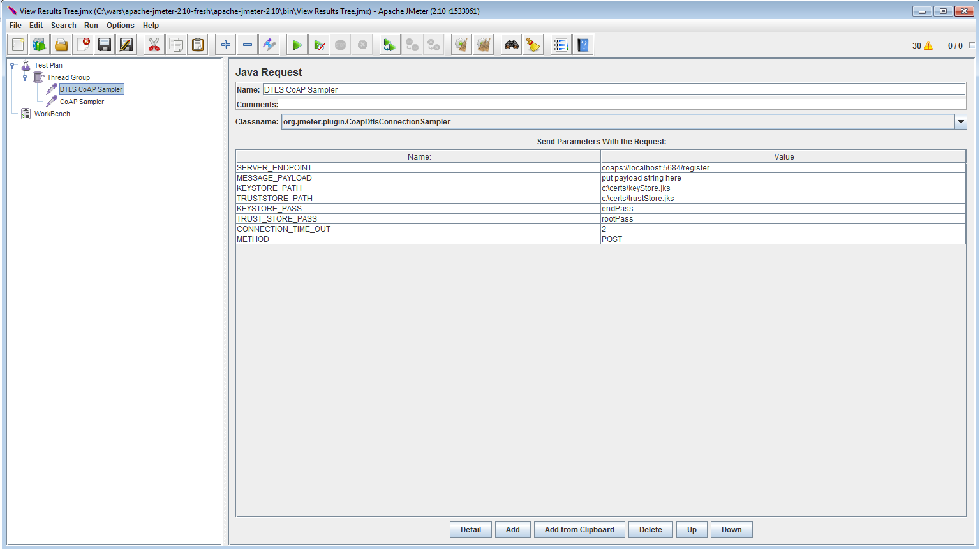980x549 pixels.
Task: Click value c:\certs\keyStore.jks cell
Action: [783, 188]
